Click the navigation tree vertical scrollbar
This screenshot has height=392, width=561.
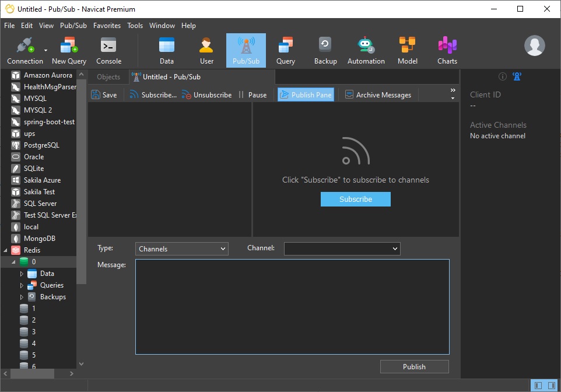[81, 181]
